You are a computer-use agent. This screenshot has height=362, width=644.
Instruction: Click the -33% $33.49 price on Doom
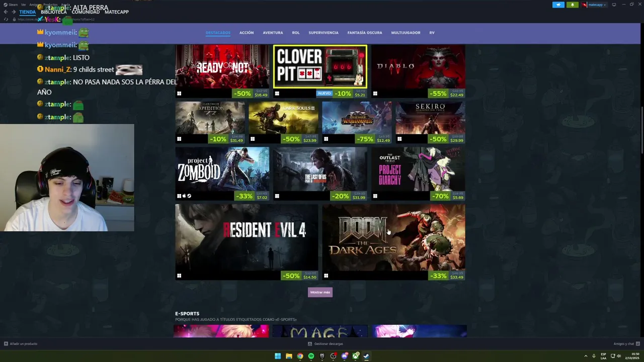pos(447,276)
